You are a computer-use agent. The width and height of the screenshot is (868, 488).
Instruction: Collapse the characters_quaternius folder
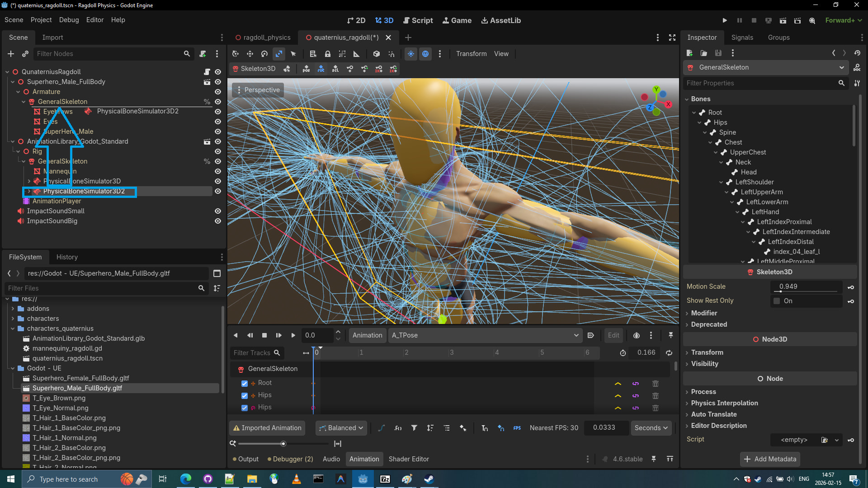(x=13, y=328)
